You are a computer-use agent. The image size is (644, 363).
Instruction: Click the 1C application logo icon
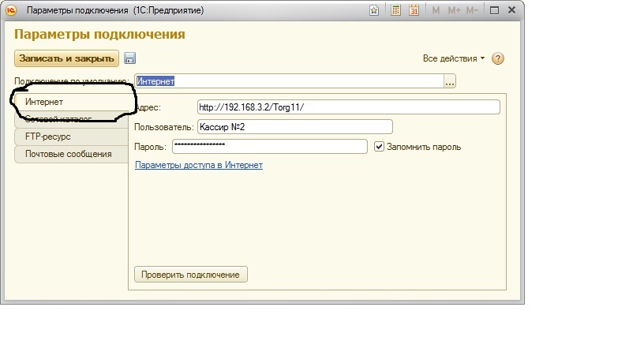tap(11, 10)
